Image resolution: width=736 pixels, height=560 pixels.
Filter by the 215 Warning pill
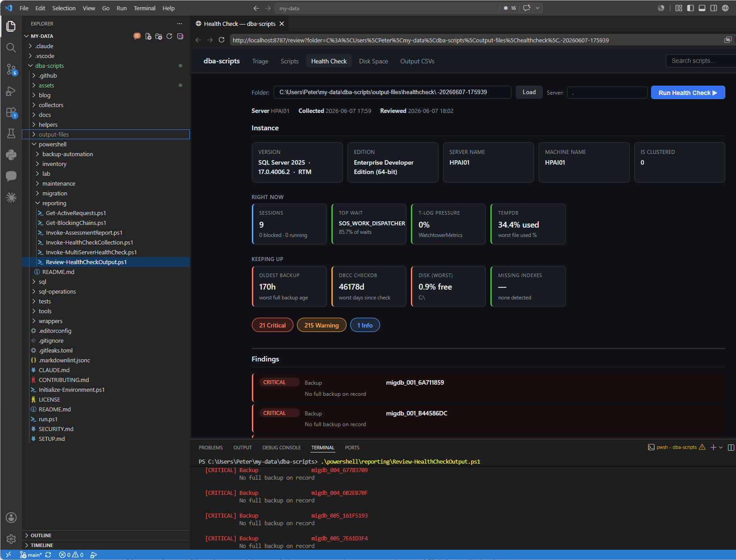click(322, 325)
